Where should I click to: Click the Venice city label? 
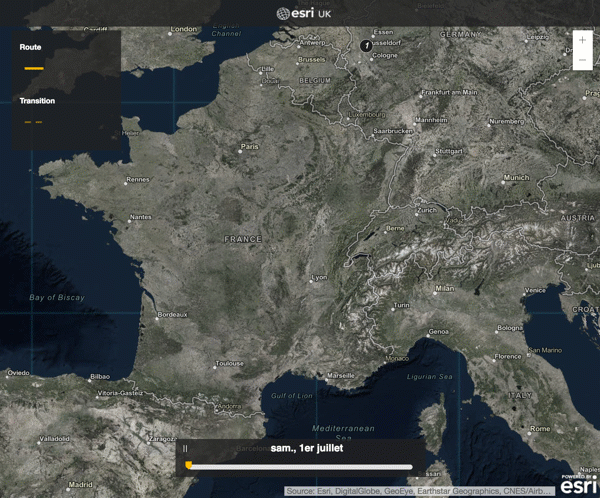[535, 290]
